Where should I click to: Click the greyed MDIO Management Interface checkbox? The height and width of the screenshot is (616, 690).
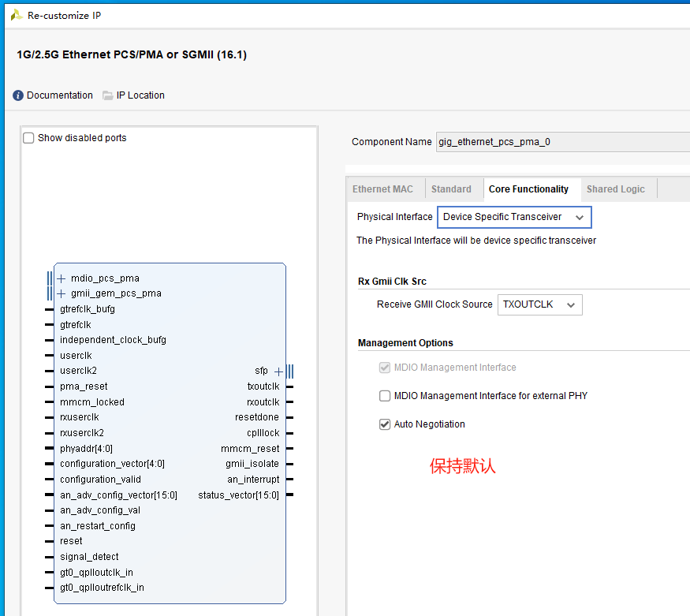click(385, 368)
